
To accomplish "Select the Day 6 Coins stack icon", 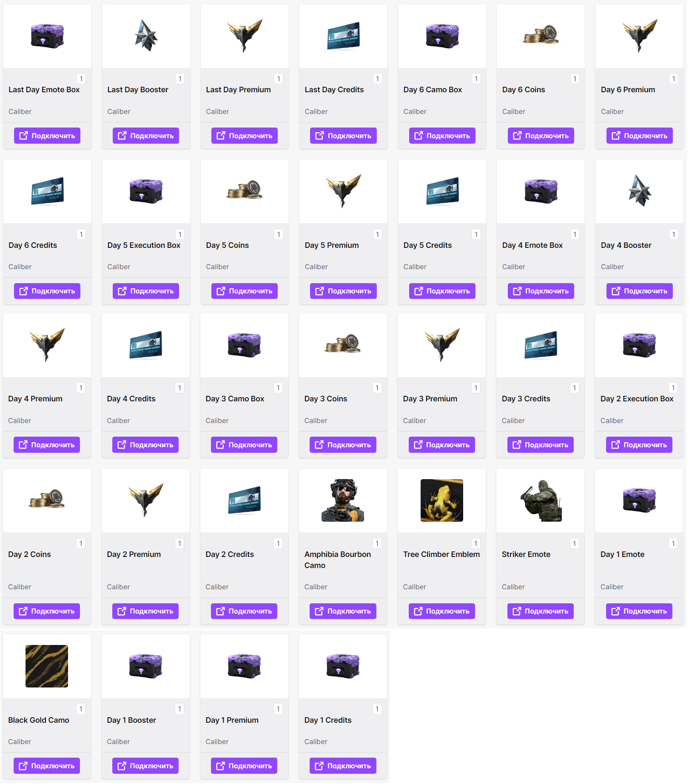I will (x=541, y=34).
